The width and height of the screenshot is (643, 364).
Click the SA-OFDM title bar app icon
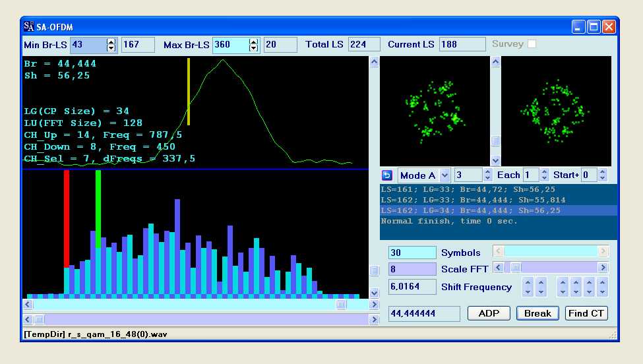pos(29,27)
